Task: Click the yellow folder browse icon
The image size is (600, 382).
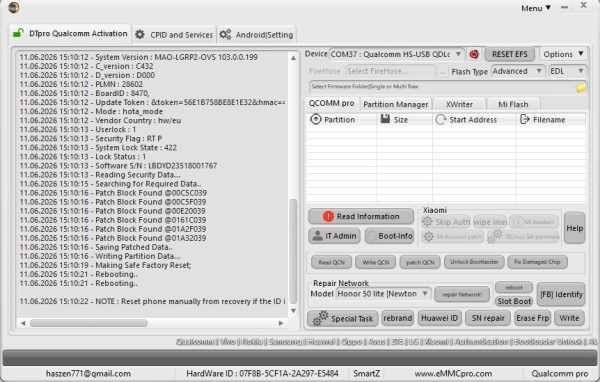Action: tap(581, 88)
